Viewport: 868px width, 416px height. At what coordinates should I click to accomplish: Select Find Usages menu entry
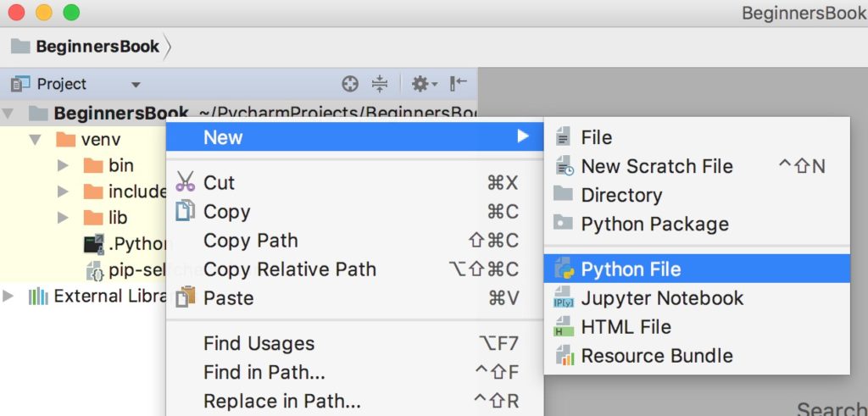click(x=355, y=343)
